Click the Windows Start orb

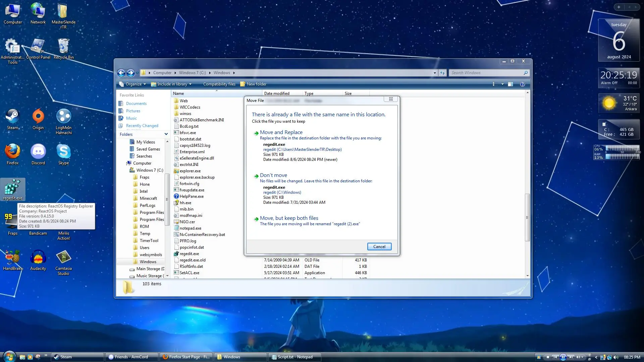coord(9,357)
